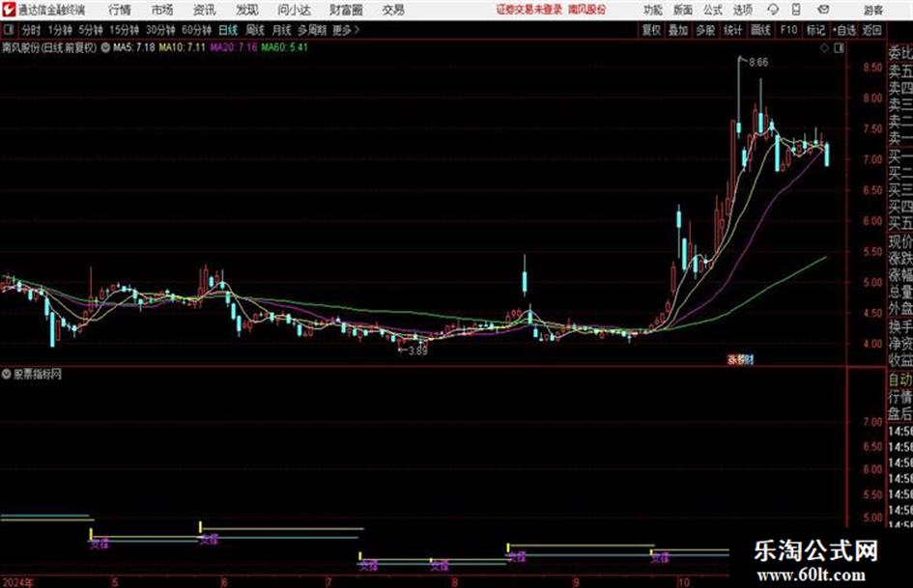Click the 8.66 high price marker

[x=758, y=63]
